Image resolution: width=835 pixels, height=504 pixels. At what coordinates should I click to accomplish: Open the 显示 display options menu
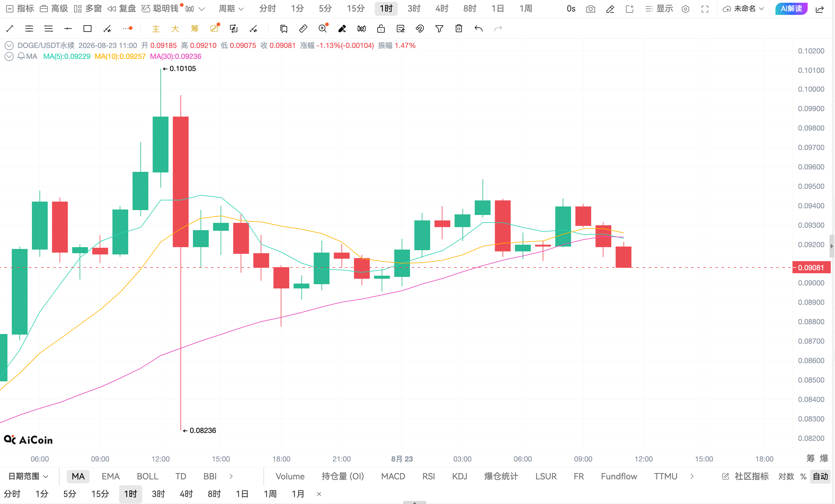pos(659,9)
